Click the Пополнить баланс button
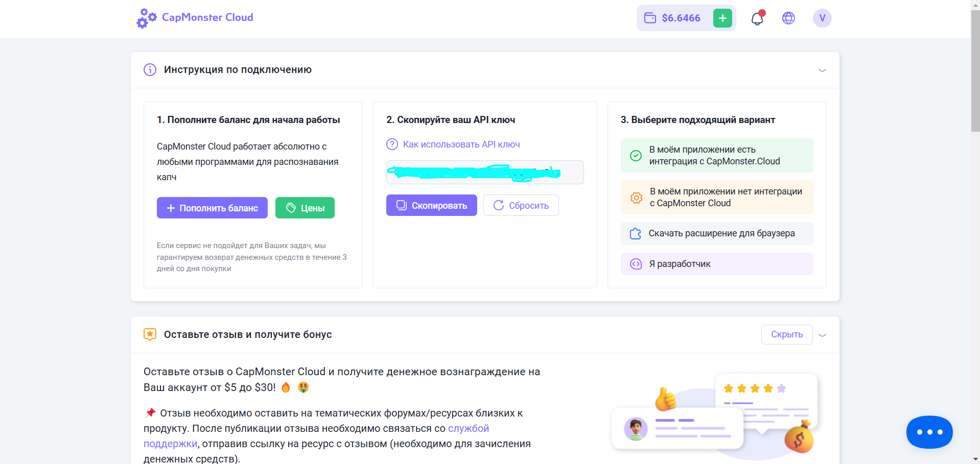The image size is (980, 464). coord(212,208)
